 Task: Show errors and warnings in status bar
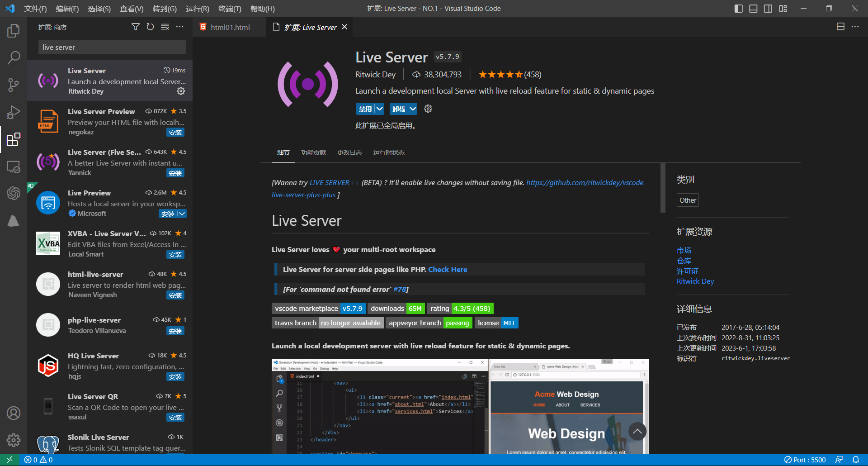pyautogui.click(x=38, y=460)
